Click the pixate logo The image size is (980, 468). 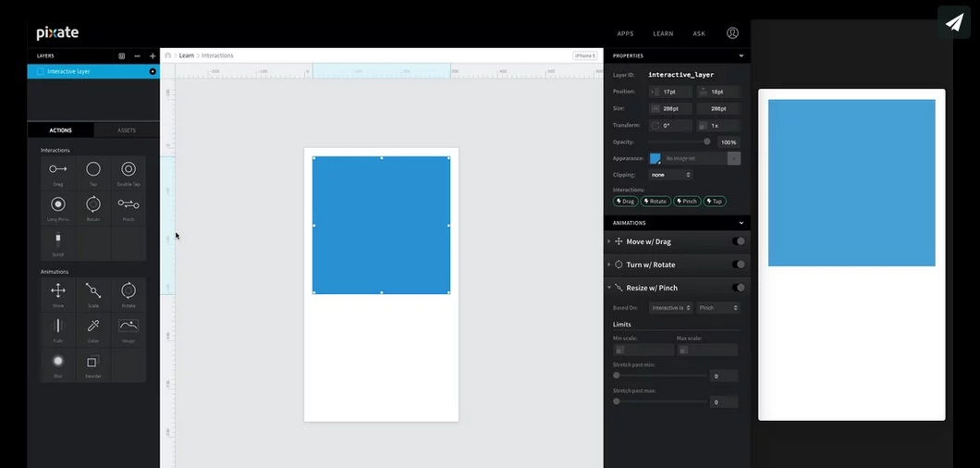click(x=57, y=33)
